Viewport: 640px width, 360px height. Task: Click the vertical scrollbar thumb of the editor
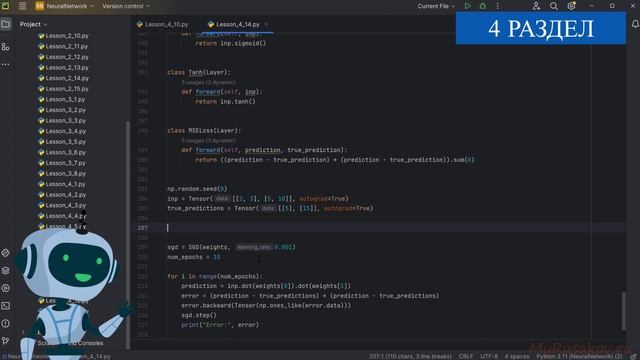[x=623, y=311]
